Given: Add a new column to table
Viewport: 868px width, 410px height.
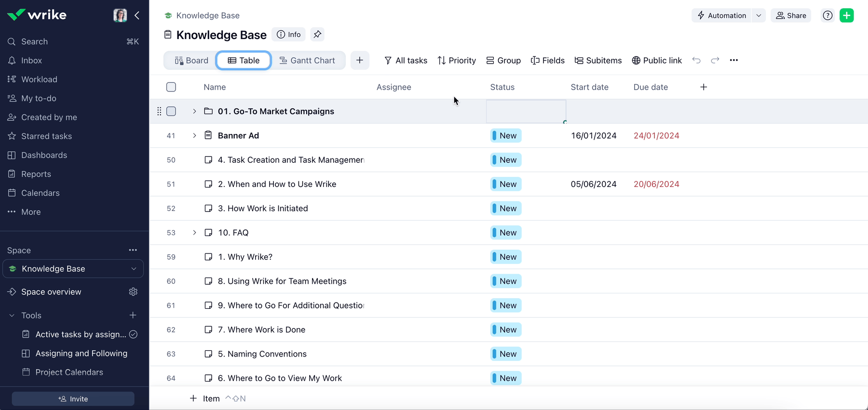Looking at the screenshot, I should tap(704, 87).
